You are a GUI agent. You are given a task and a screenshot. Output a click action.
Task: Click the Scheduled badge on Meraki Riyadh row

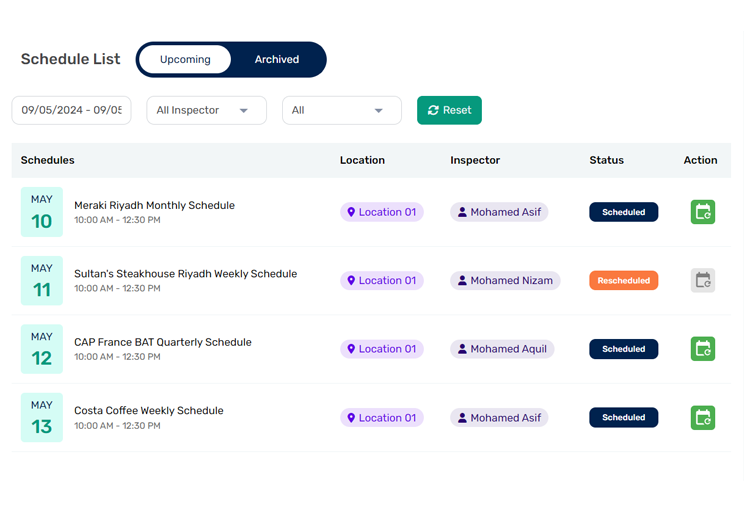point(623,212)
